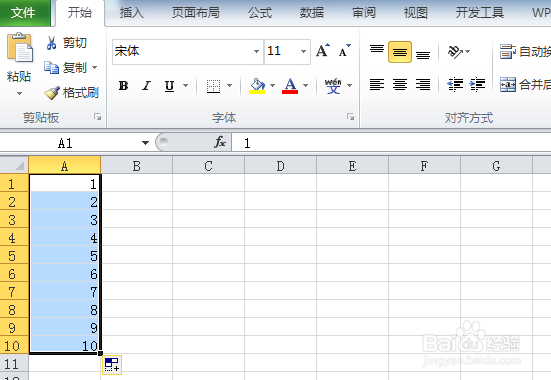The image size is (551, 380).
Task: Set top vertical alignment
Action: point(377,51)
